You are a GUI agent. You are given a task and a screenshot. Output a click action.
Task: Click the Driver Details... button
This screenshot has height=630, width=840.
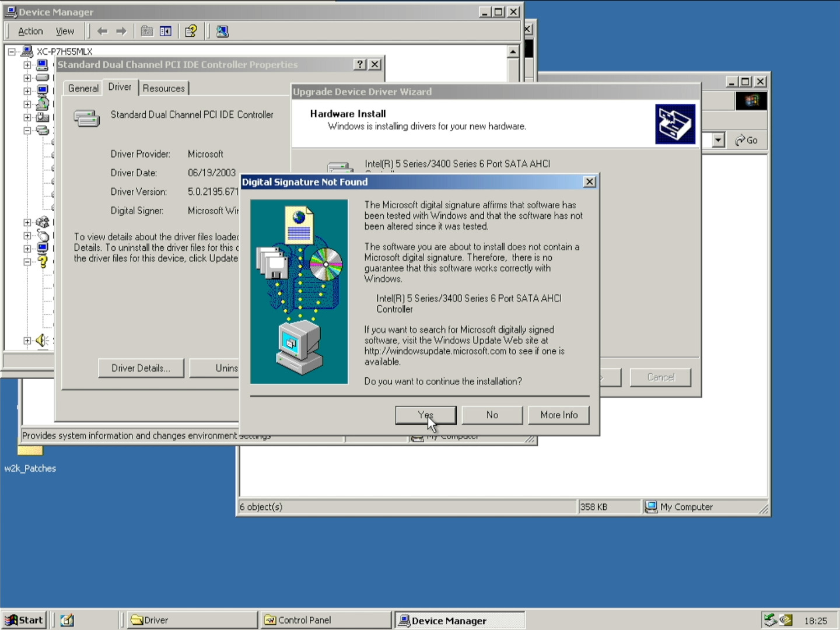coord(141,368)
